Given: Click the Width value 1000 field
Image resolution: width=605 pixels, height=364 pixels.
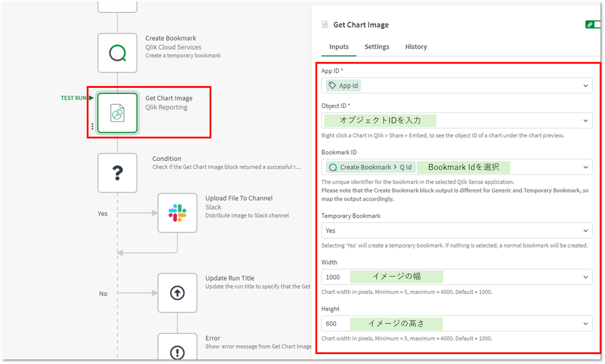Looking at the screenshot, I should [x=457, y=277].
